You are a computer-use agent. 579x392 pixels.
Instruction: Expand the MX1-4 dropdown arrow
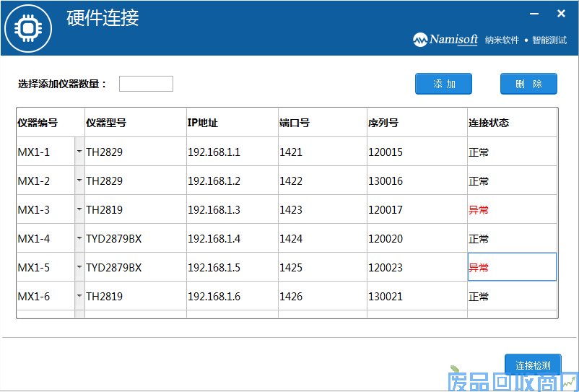click(79, 238)
